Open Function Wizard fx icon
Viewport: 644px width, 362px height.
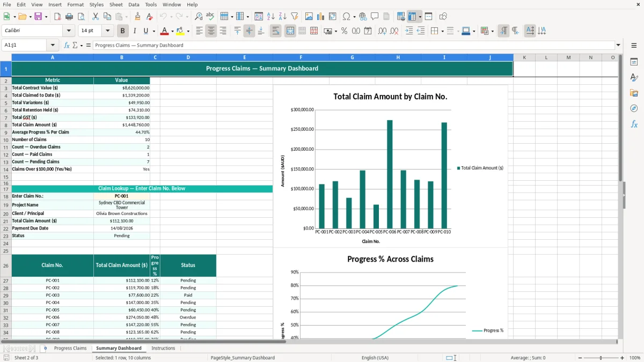point(67,45)
